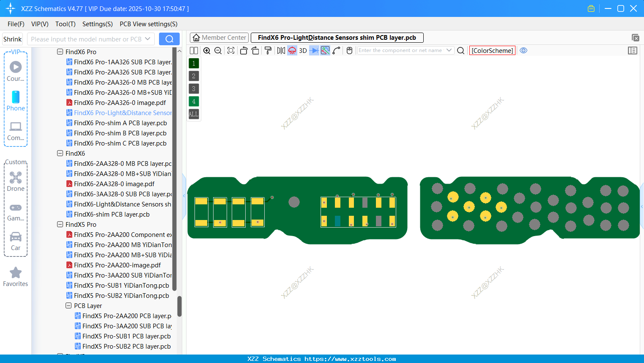This screenshot has height=363, width=644.
Task: Open the Drone category in the sidebar
Action: pyautogui.click(x=16, y=181)
